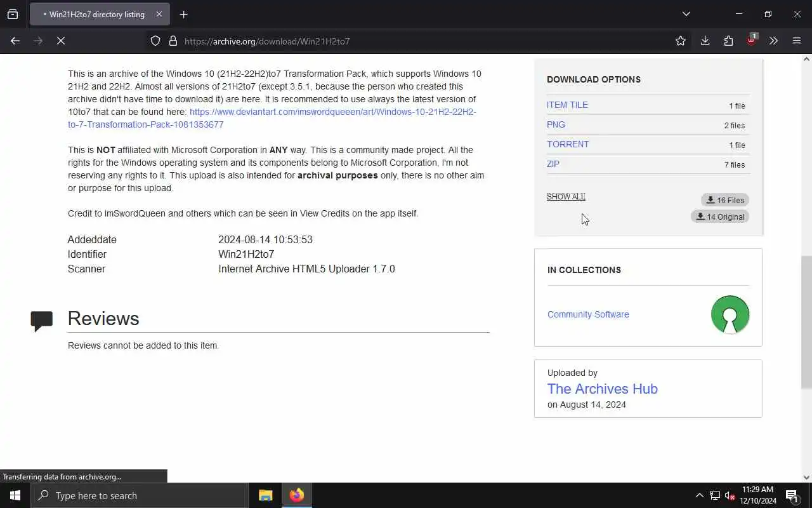812x508 pixels.
Task: View site security padlock information
Action: (x=173, y=41)
